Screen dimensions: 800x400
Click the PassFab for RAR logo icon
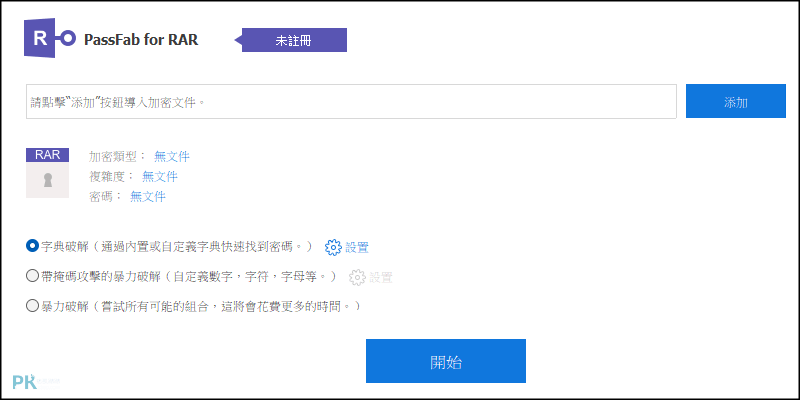click(x=50, y=38)
